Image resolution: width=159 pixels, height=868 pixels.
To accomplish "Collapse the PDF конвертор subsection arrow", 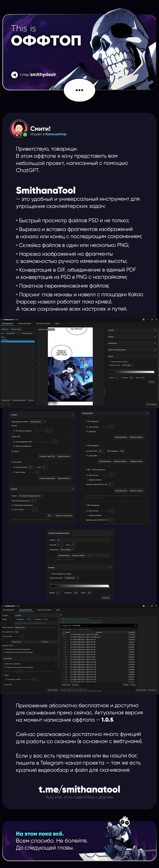I will coord(85,445).
